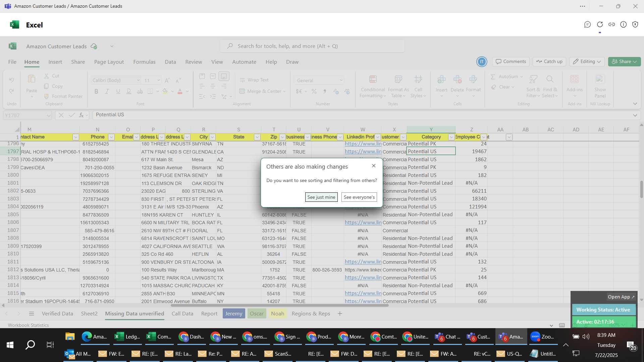
Task: Open Sort & Filter menu
Action: coord(533,86)
